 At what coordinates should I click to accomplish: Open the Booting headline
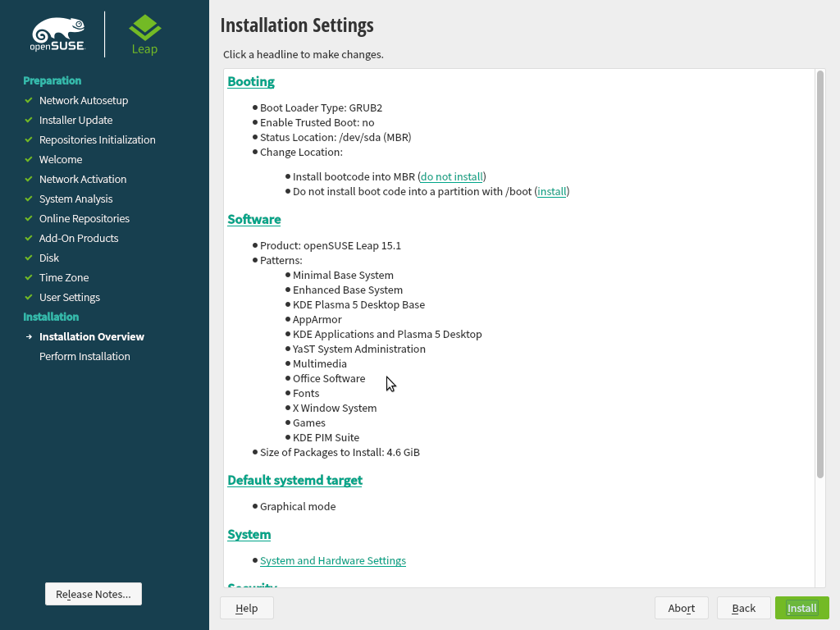(x=251, y=81)
